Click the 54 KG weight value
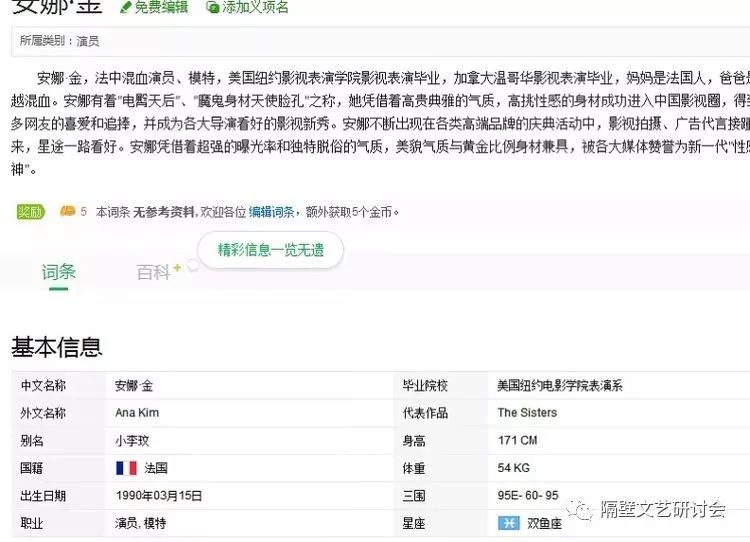The image size is (750, 542). pos(514,468)
